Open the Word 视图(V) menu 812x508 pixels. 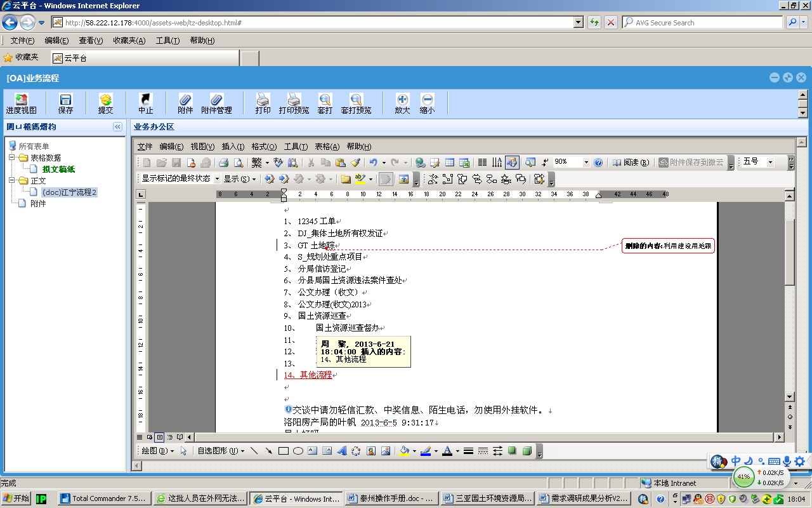(202, 147)
